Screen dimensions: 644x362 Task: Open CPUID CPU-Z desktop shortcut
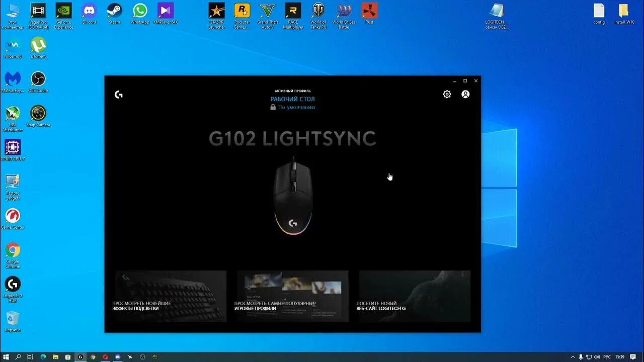pos(13,150)
